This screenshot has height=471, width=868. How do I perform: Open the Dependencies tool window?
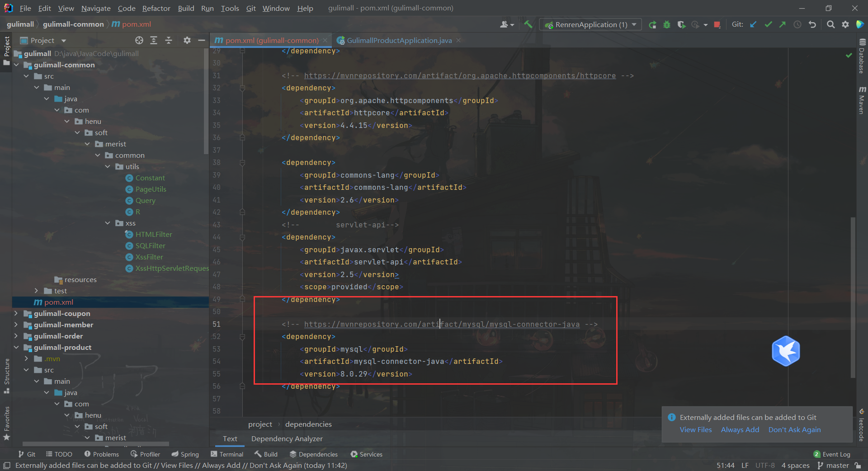click(314, 454)
